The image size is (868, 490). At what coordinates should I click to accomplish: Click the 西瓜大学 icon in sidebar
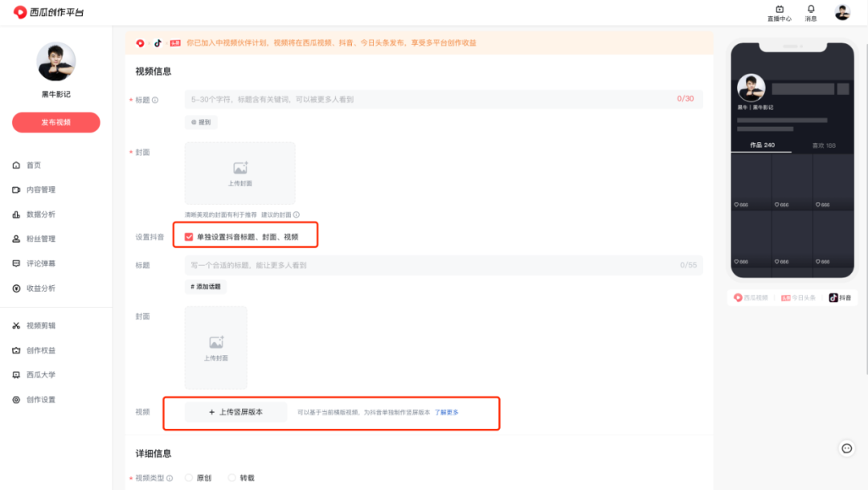[x=16, y=374]
